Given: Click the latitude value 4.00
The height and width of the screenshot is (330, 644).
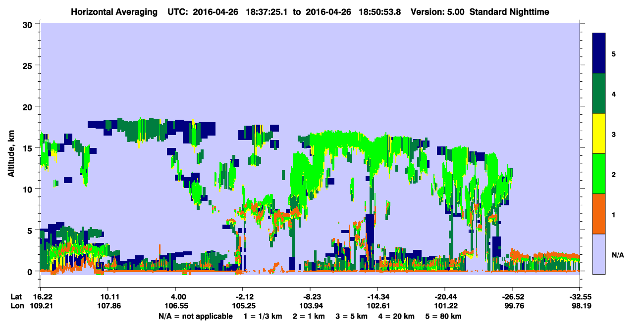Looking at the screenshot, I should coord(177,296).
